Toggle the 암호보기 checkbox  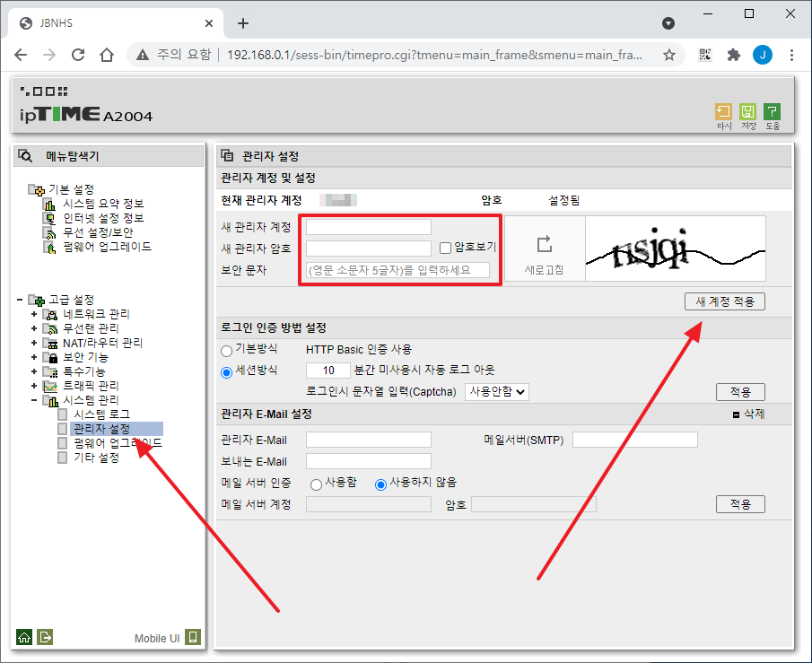[445, 249]
